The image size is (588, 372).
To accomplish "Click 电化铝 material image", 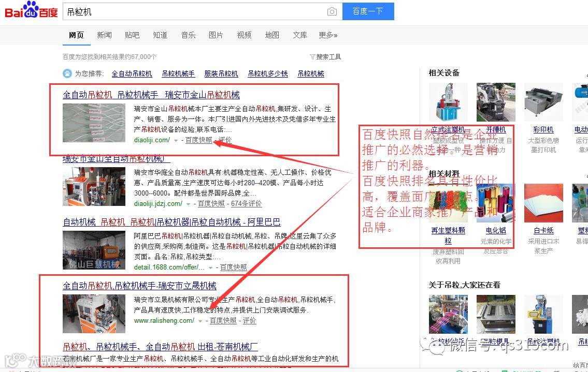I will (496, 203).
